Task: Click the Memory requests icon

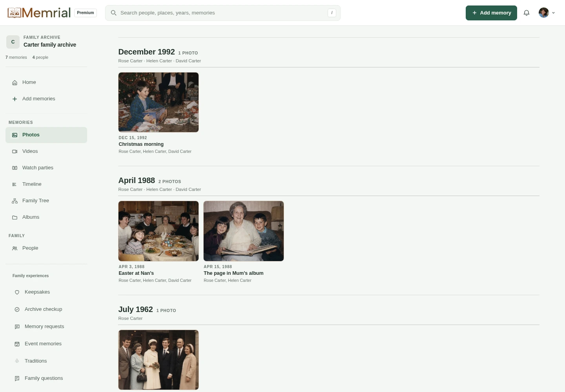Action: [x=17, y=327]
